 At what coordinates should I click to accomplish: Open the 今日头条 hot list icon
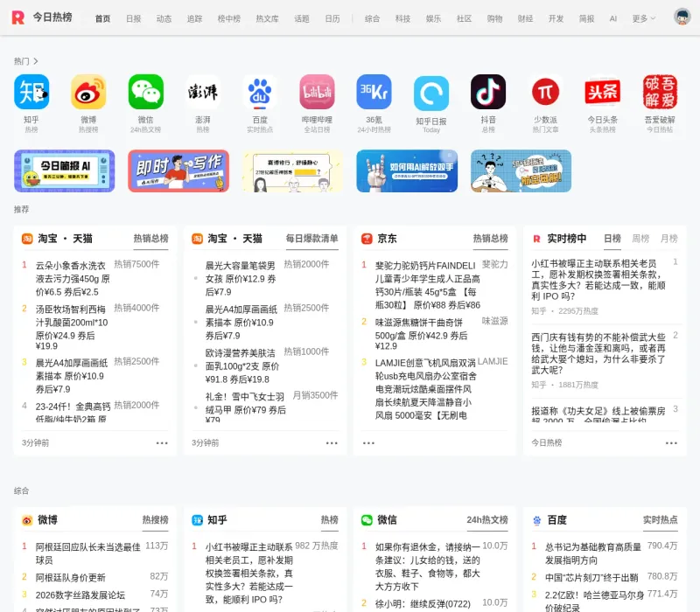603,92
